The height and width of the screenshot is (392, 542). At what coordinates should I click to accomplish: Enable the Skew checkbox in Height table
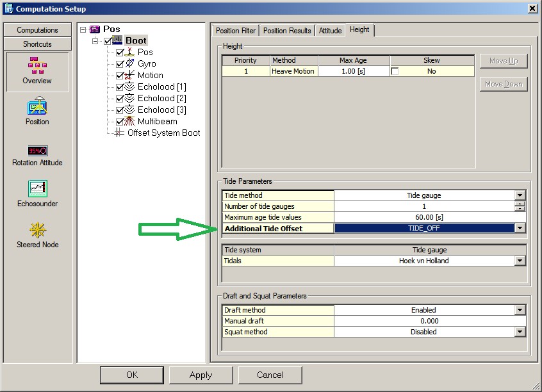(x=395, y=72)
